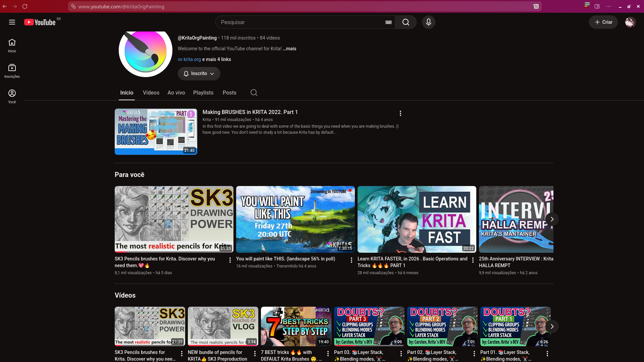644x362 pixels.
Task: Open the user account avatar
Action: [630, 22]
